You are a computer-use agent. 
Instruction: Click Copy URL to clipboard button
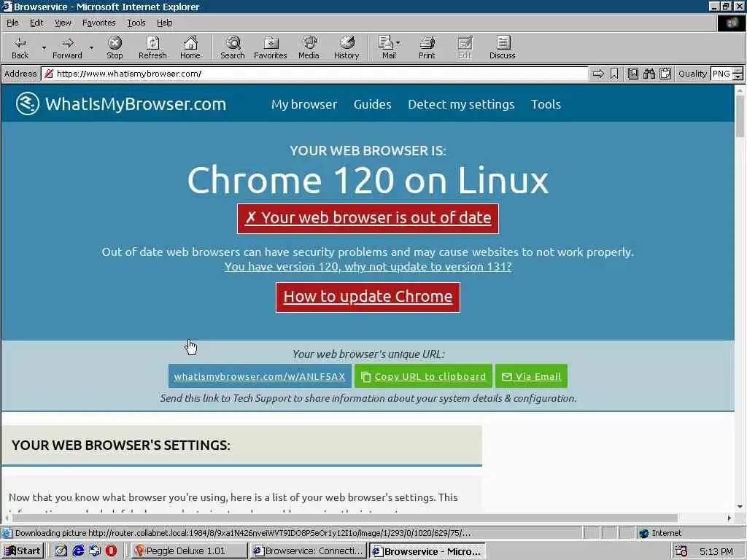coord(423,376)
